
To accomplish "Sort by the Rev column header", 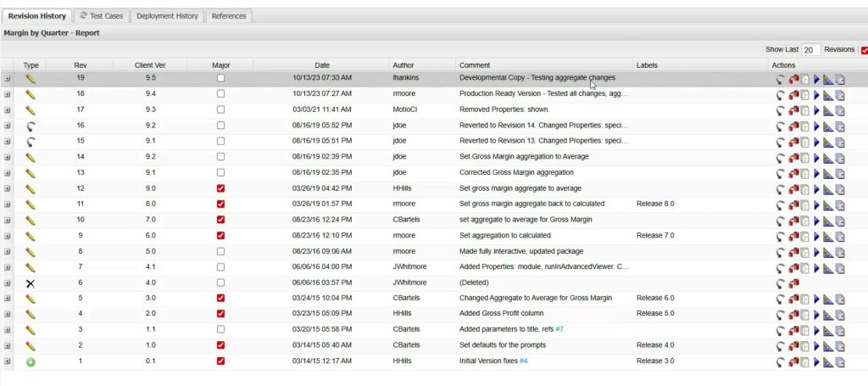I will [81, 64].
